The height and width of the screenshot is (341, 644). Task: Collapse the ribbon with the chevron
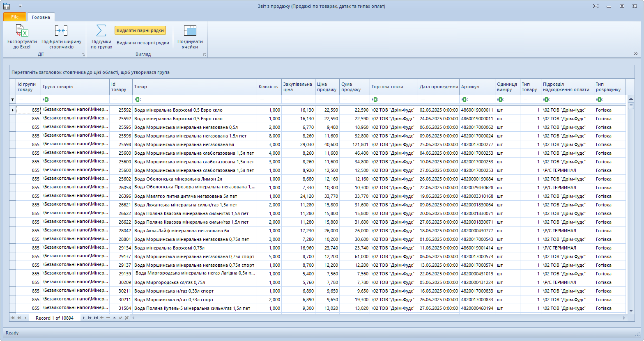(635, 53)
